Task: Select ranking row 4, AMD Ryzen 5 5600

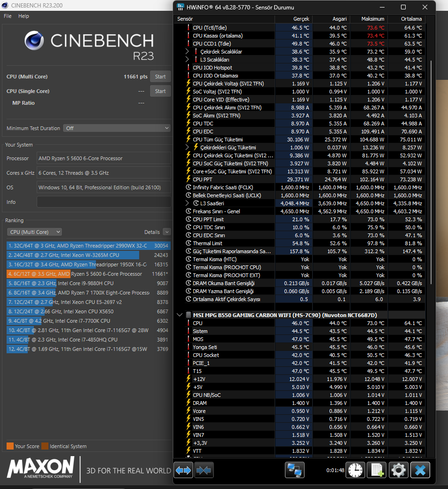Action: point(88,274)
